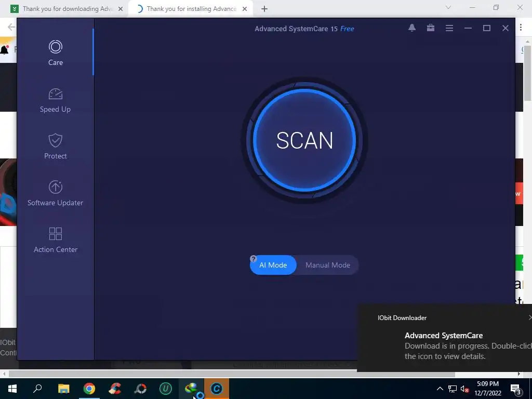Screen dimensions: 532x399
Task: Open CCleaner from taskbar
Action: [115, 389]
